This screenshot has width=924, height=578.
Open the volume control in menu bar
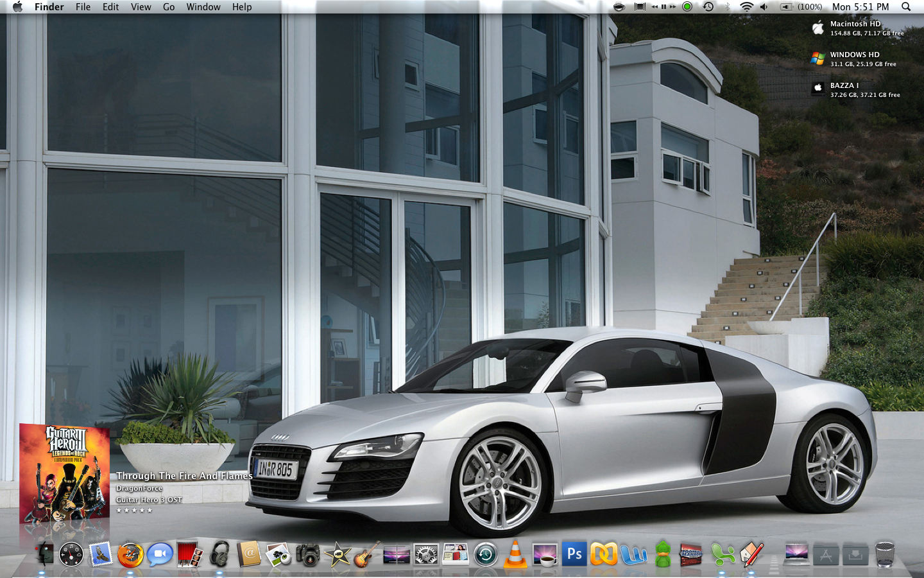pyautogui.click(x=764, y=6)
